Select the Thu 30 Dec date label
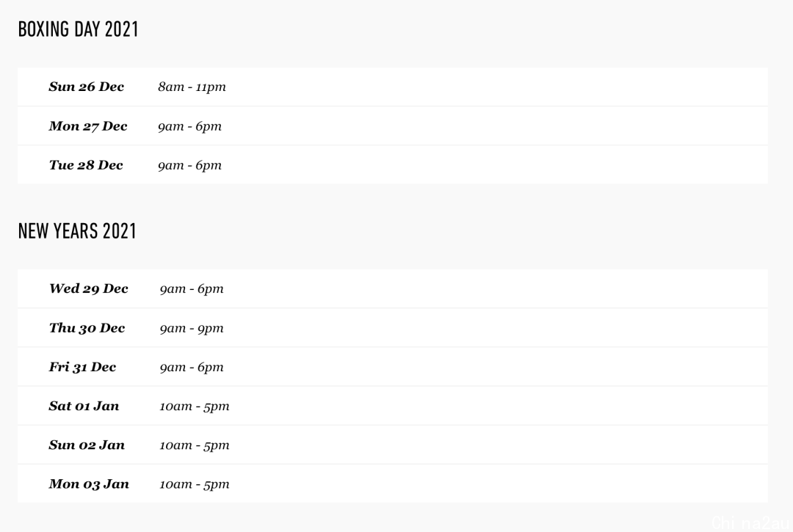The width and height of the screenshot is (793, 532). pos(87,328)
